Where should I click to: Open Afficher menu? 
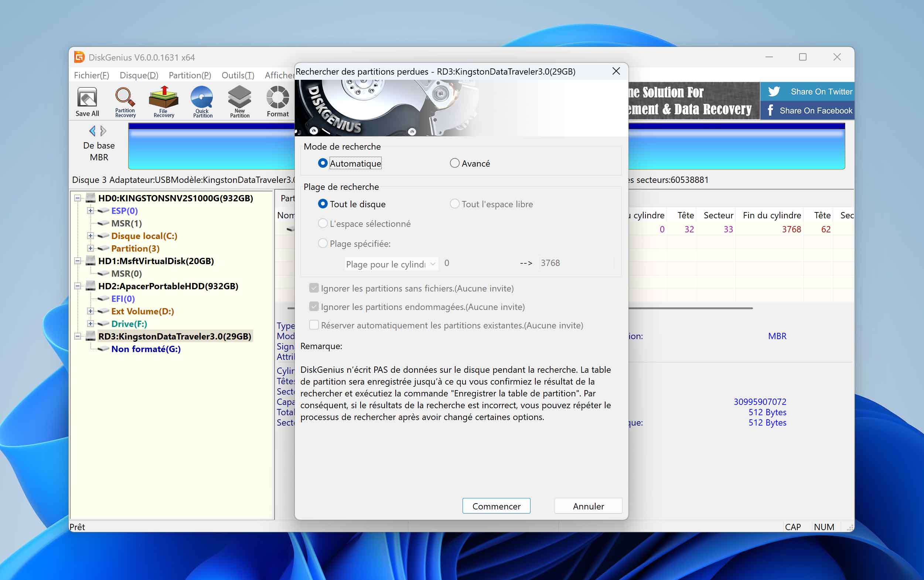point(279,75)
